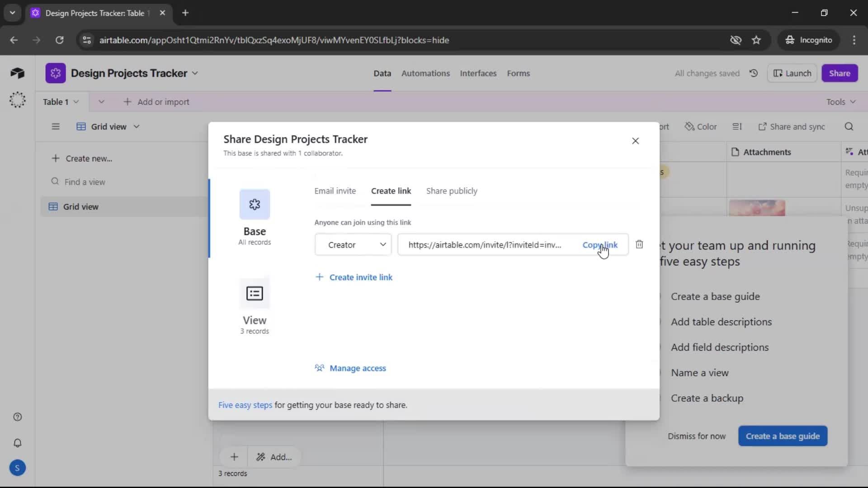The width and height of the screenshot is (868, 488).
Task: Click the browser address bar URL
Action: pos(274,40)
